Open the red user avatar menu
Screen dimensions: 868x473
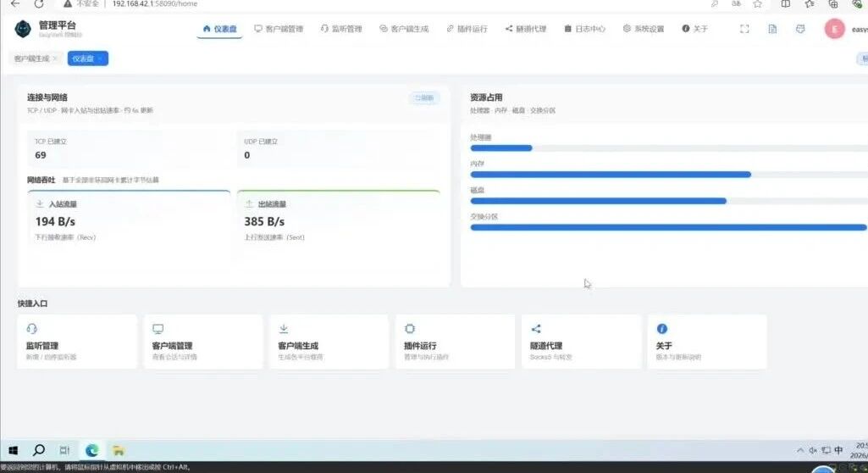[834, 29]
